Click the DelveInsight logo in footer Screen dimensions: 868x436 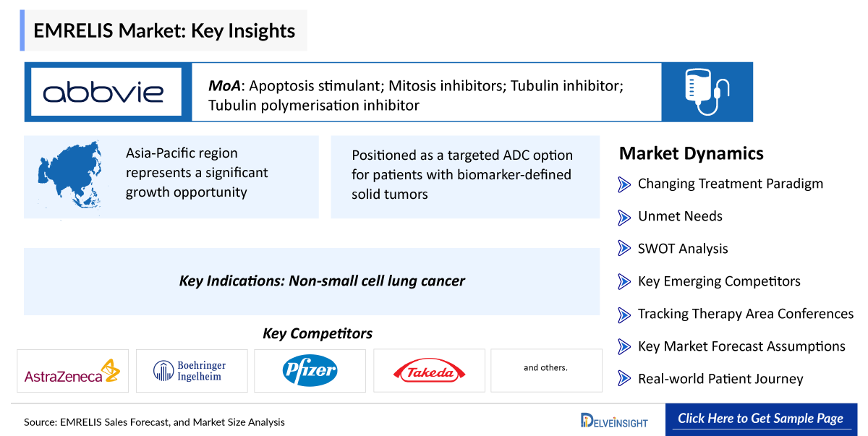click(614, 420)
